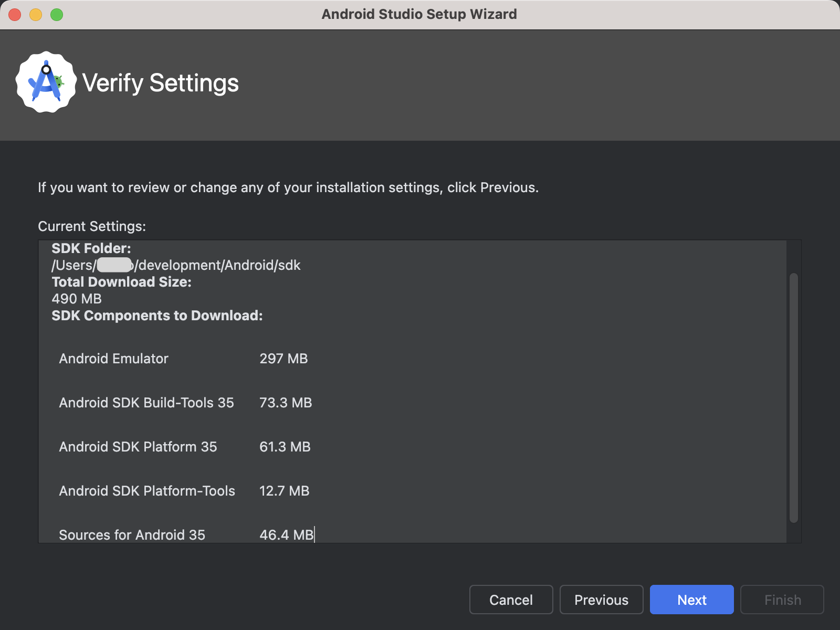Click the Android Studio Setup Wizard title
This screenshot has height=630, width=840.
click(x=419, y=14)
